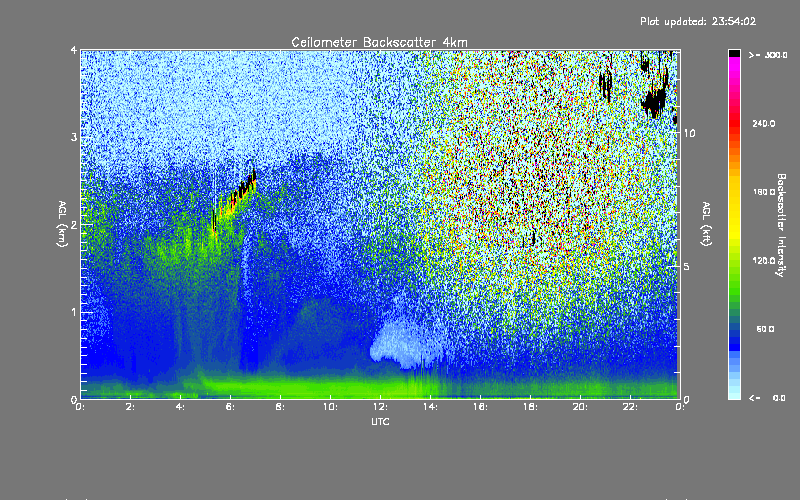
Task: Click the '120.0' colorbar value
Action: coord(764,261)
